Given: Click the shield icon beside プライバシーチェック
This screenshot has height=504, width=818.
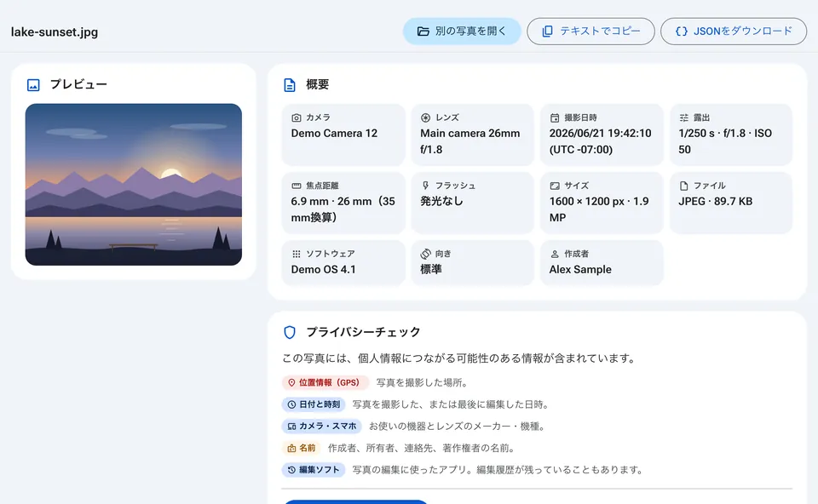Looking at the screenshot, I should (x=290, y=332).
